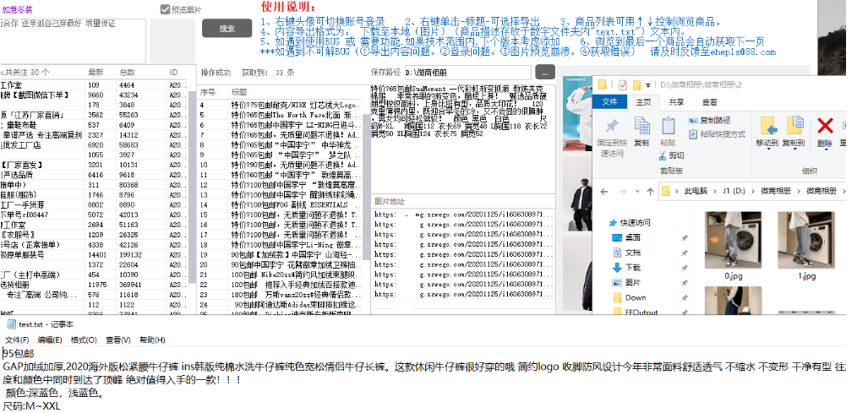The image size is (868, 413).
Task: Switch to the 主页 ribbon tab
Action: click(x=643, y=102)
